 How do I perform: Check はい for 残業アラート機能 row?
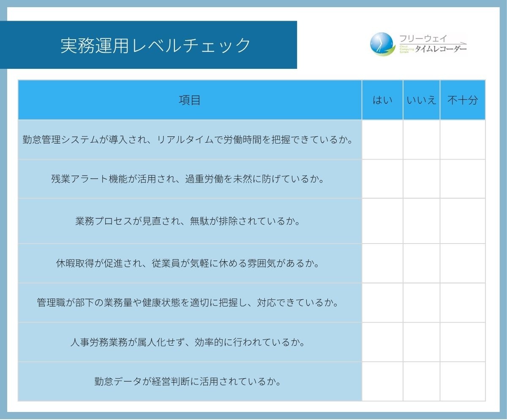(x=382, y=179)
